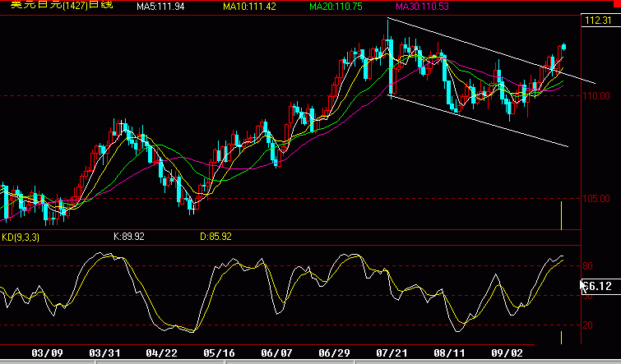The height and width of the screenshot is (364, 621).
Task: Click the 03/31 date label
Action: (104, 353)
